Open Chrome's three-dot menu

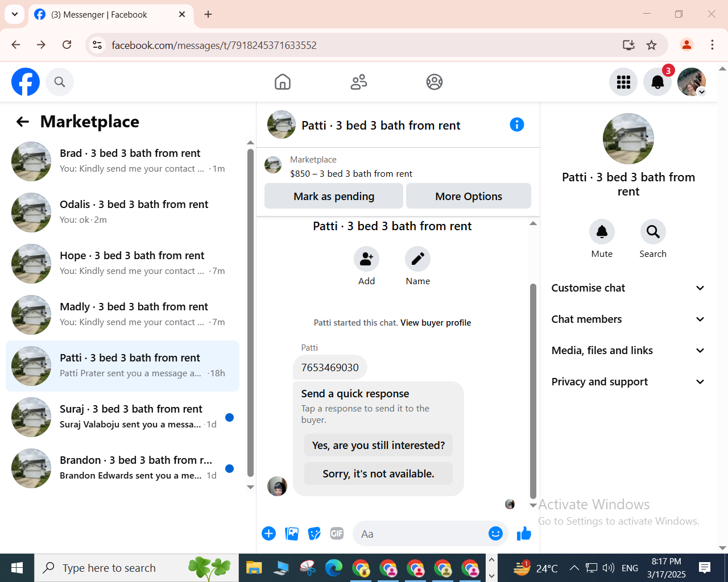(x=712, y=45)
